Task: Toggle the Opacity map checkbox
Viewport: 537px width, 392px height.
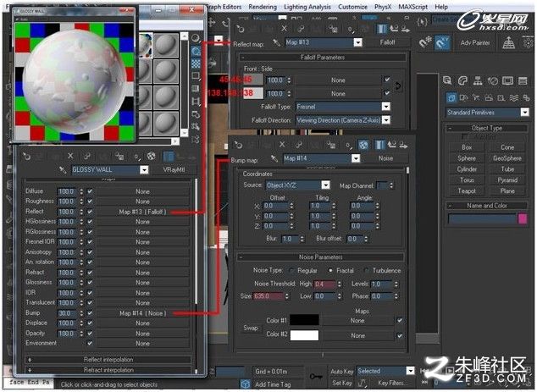Action: 90,333
